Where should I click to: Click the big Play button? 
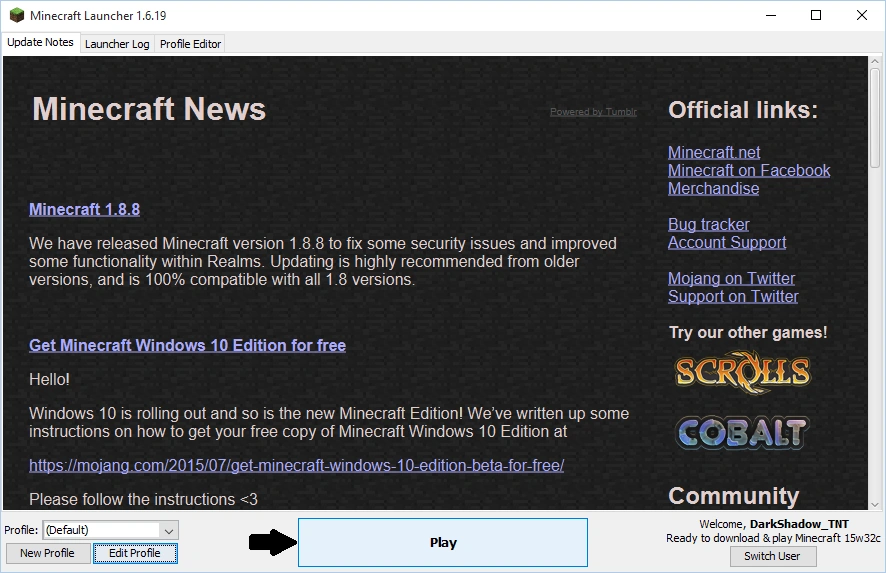tap(443, 542)
